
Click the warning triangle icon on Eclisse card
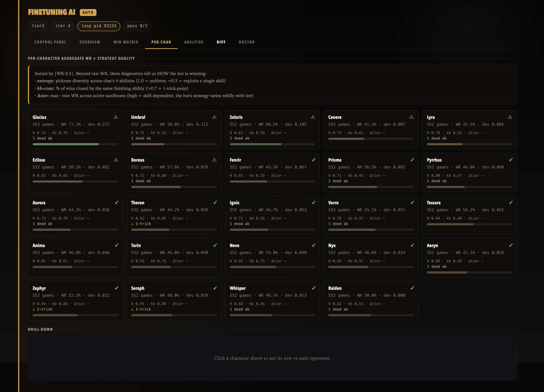[116, 160]
